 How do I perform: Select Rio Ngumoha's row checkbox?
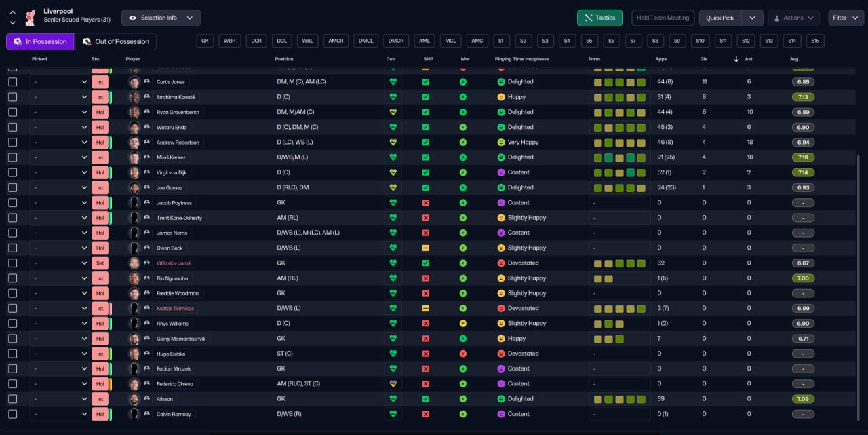pyautogui.click(x=12, y=278)
